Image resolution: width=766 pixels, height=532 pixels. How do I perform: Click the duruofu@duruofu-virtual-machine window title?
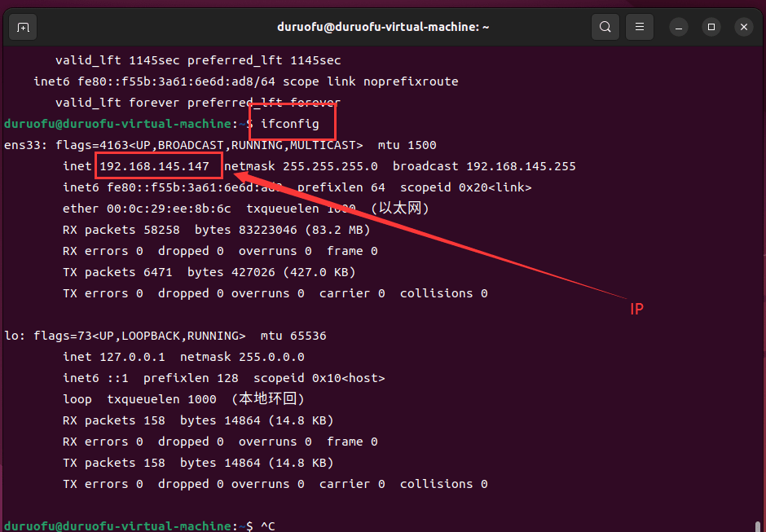point(383,27)
